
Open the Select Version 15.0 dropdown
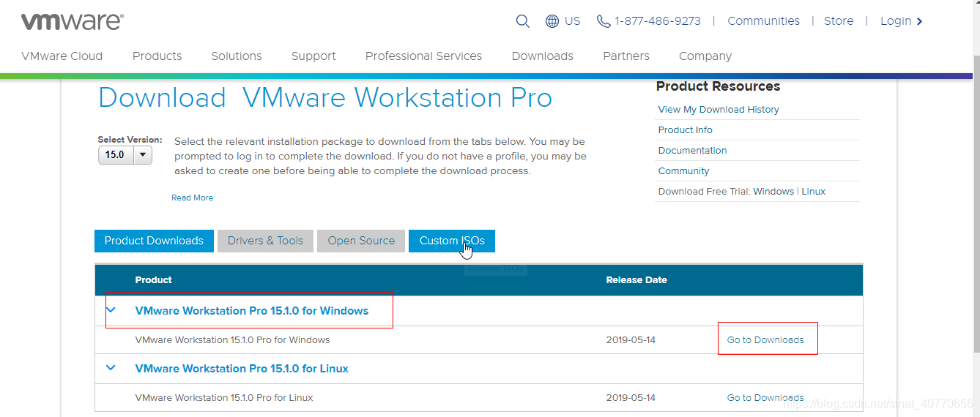click(x=125, y=154)
